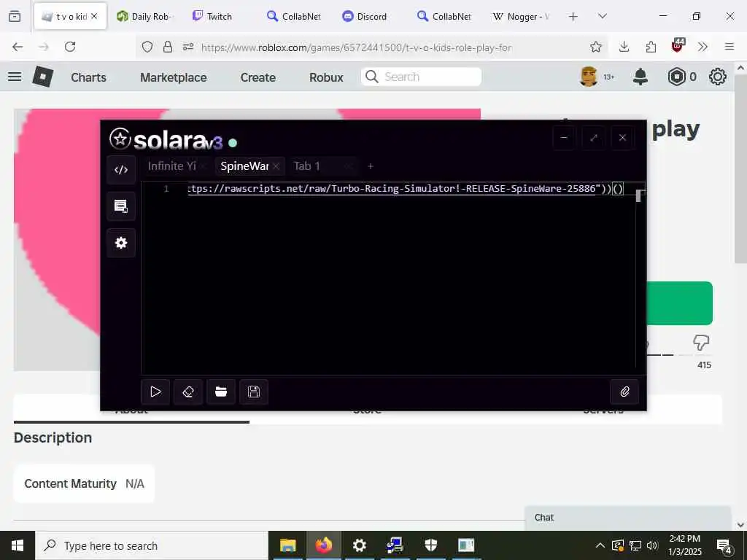Open the Robux balance icon
747x560 pixels.
(x=676, y=77)
